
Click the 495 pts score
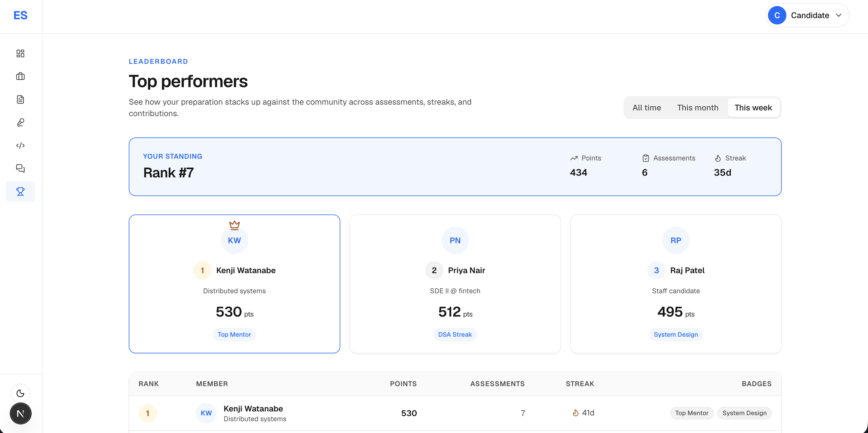pyautogui.click(x=676, y=312)
